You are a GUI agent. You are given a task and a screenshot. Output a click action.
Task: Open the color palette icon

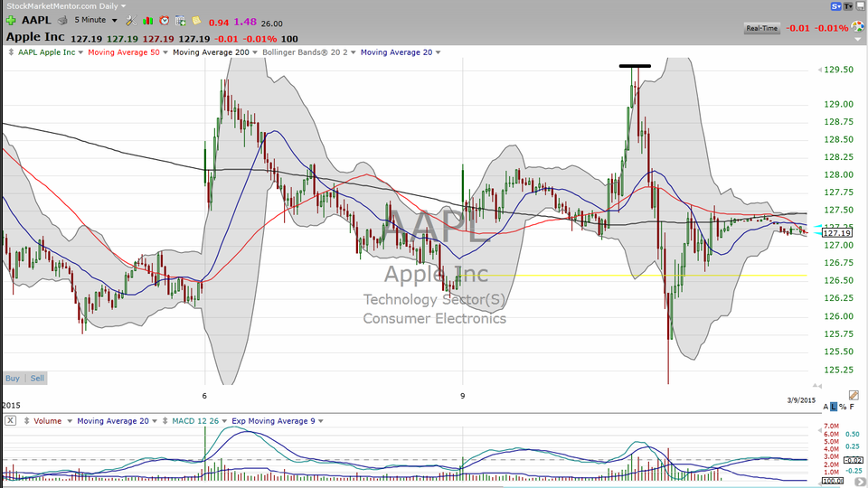[857, 27]
